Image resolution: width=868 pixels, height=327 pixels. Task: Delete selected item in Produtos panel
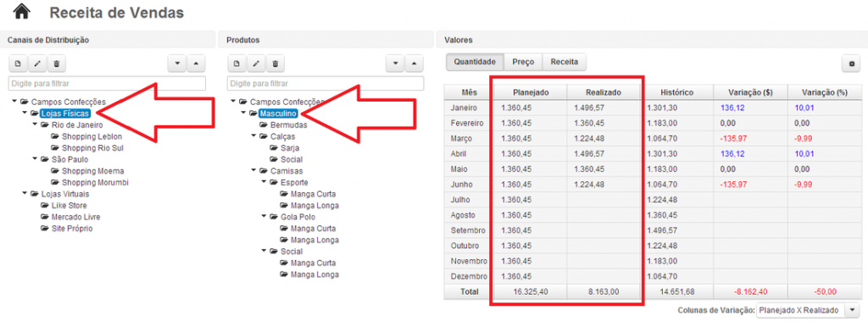click(x=275, y=64)
